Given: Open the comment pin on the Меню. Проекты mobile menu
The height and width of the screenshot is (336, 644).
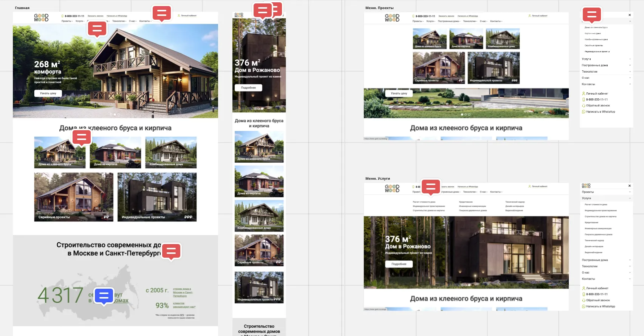Looking at the screenshot, I should pyautogui.click(x=592, y=15).
